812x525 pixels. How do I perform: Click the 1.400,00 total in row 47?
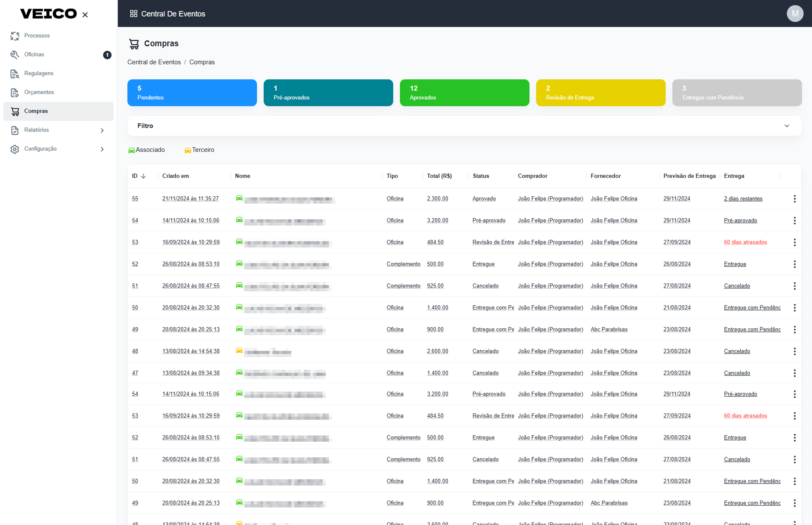coord(437,373)
